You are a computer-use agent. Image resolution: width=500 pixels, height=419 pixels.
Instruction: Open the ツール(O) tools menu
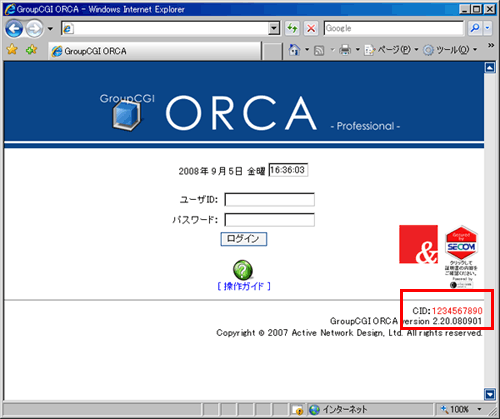click(450, 50)
